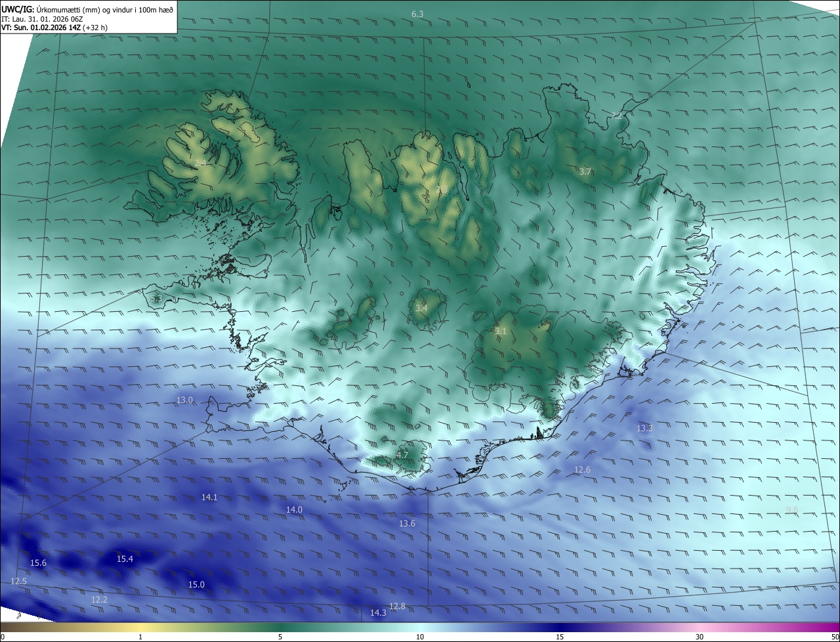Click the 14.0 value label
Image resolution: width=840 pixels, height=642 pixels.
coord(294,510)
